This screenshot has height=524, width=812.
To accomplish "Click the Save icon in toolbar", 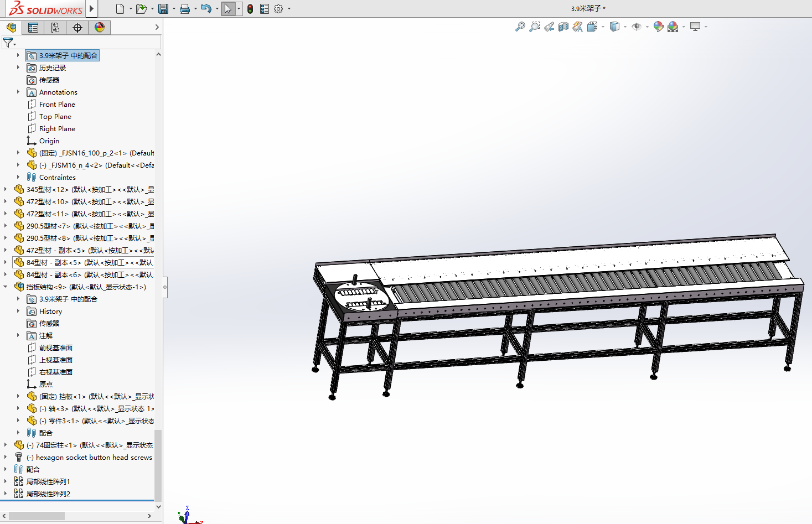I will tap(163, 9).
